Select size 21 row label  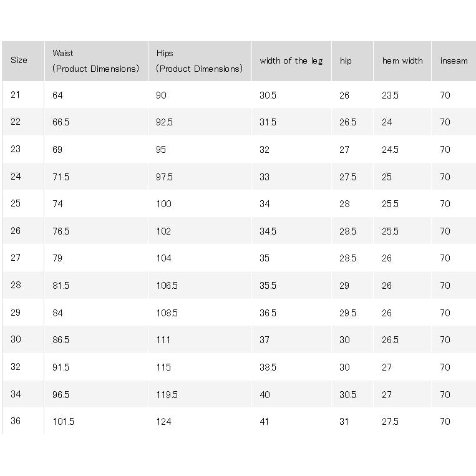15,95
